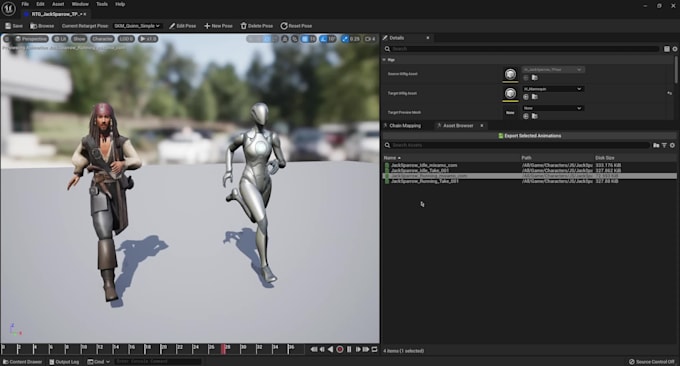Open the Asset menu
This screenshot has height=366, width=680.
tap(58, 4)
